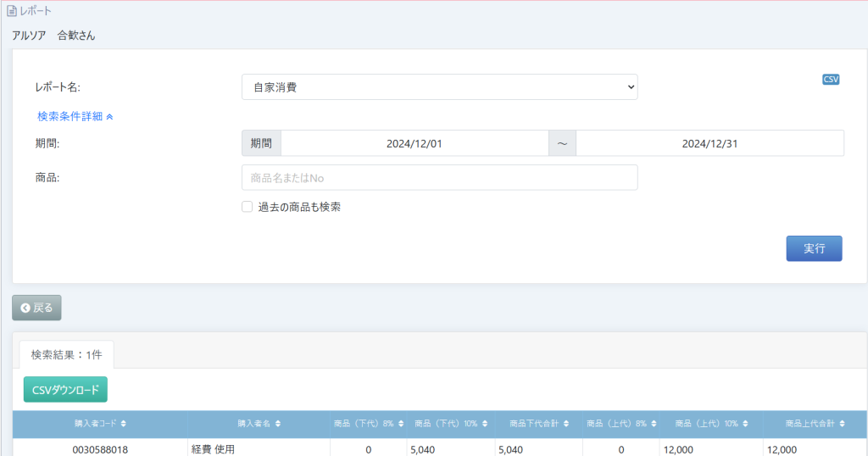Sort by 購入者コード column arrows
The image size is (868, 456).
click(124, 423)
